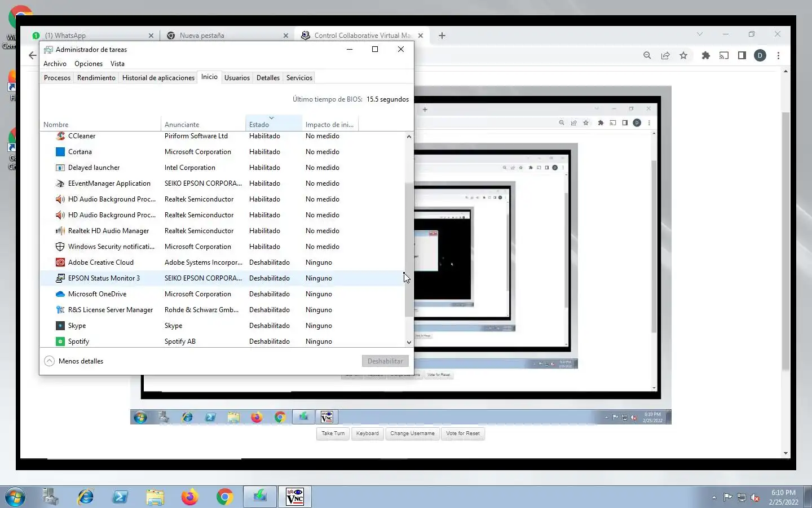Click the scroll down arrow in startup list
This screenshot has width=812, height=508.
coord(409,342)
